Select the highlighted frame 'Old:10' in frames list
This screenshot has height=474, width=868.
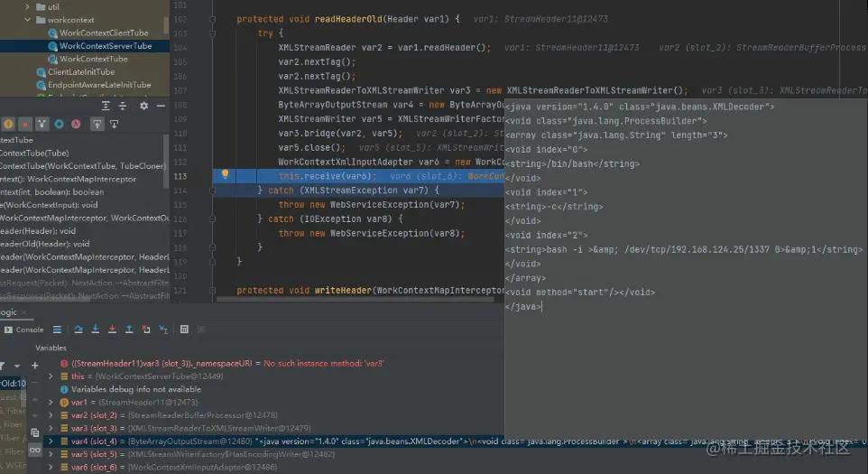pyautogui.click(x=14, y=383)
